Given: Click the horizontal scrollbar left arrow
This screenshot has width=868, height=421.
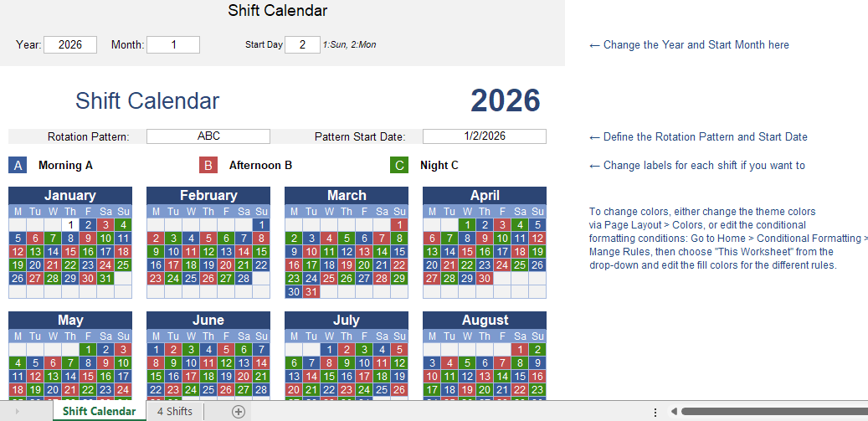Looking at the screenshot, I should (674, 412).
